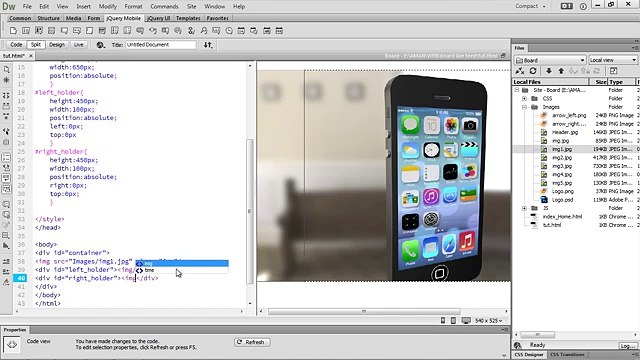Switch to Design view
This screenshot has width=640, height=360.
coord(57,45)
